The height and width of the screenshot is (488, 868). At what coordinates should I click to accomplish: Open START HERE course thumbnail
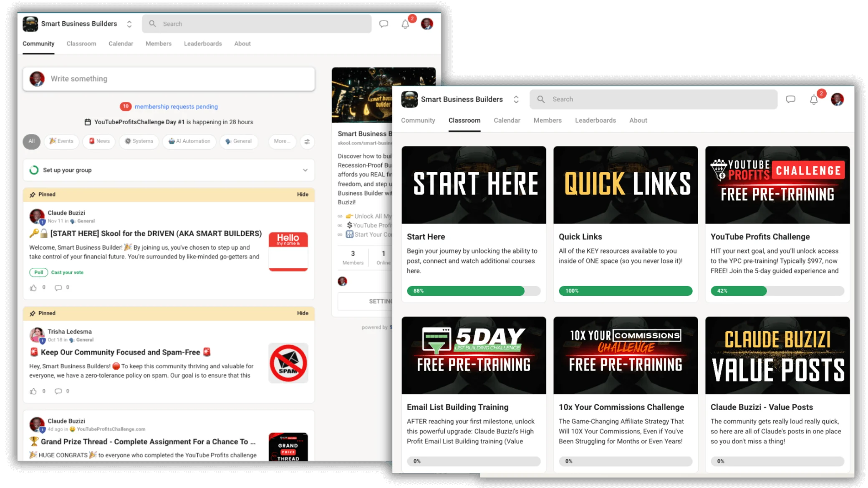click(474, 185)
